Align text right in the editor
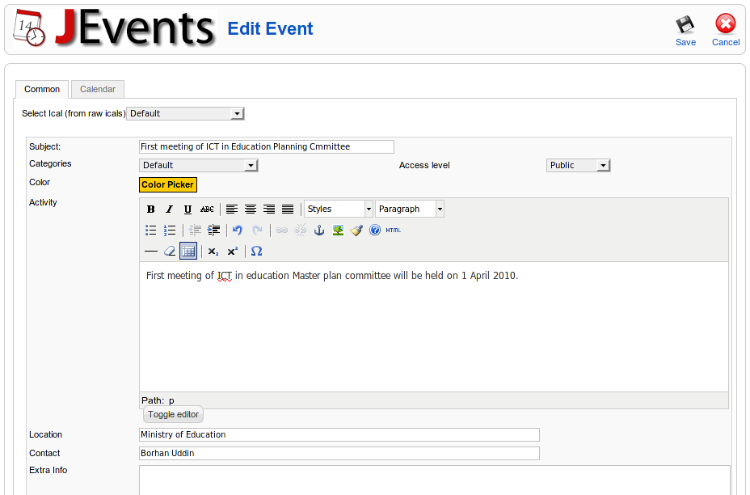 click(269, 209)
